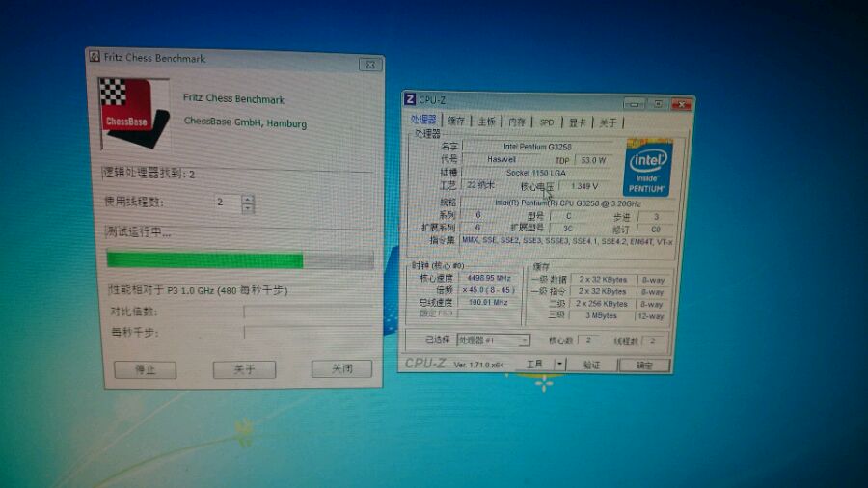Screen dimensions: 868x488
Task: Click the threads count field showing 2
Action: (228, 203)
